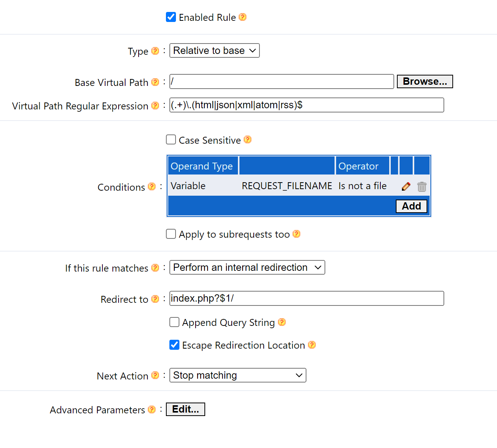497x448 pixels.
Task: Click help icon beside Redirect to
Action: pos(155,299)
